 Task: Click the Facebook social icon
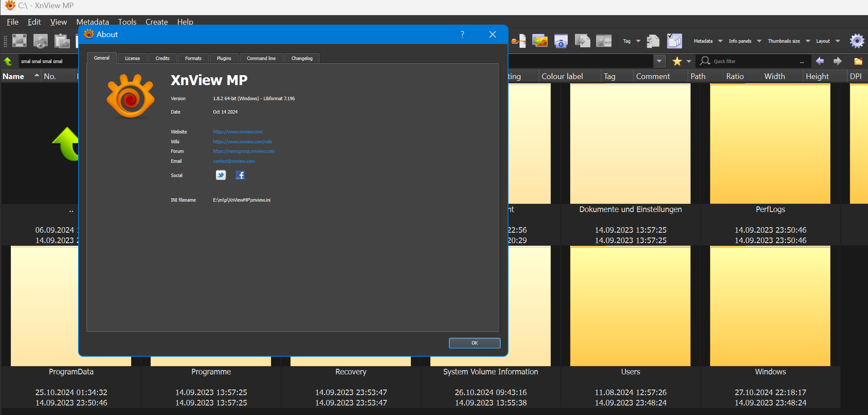pos(240,175)
